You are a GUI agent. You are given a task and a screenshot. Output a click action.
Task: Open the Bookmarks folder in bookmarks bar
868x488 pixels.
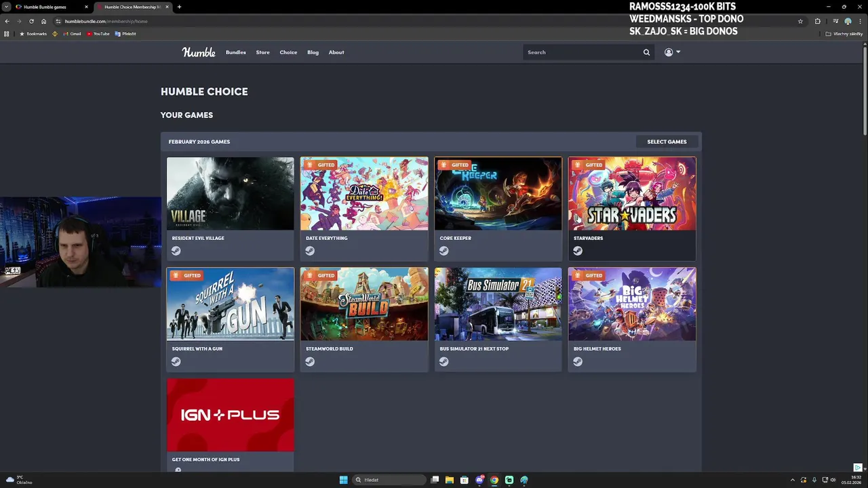33,34
